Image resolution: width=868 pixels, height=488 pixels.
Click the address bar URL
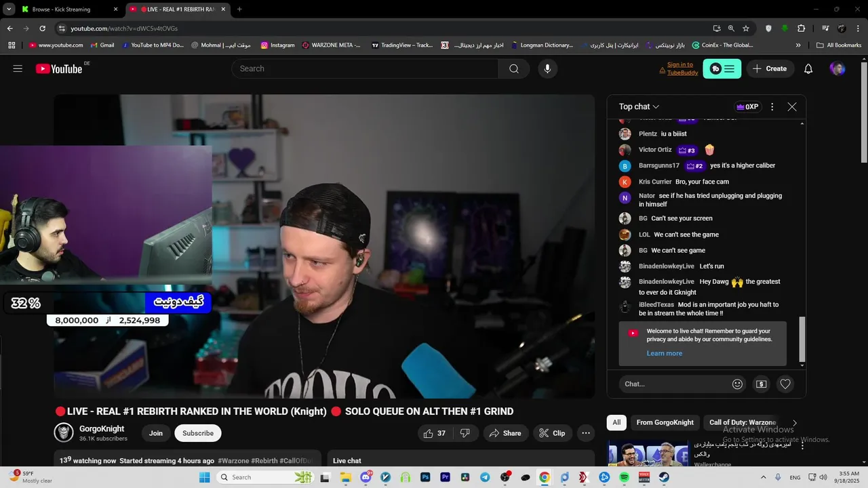(x=124, y=28)
